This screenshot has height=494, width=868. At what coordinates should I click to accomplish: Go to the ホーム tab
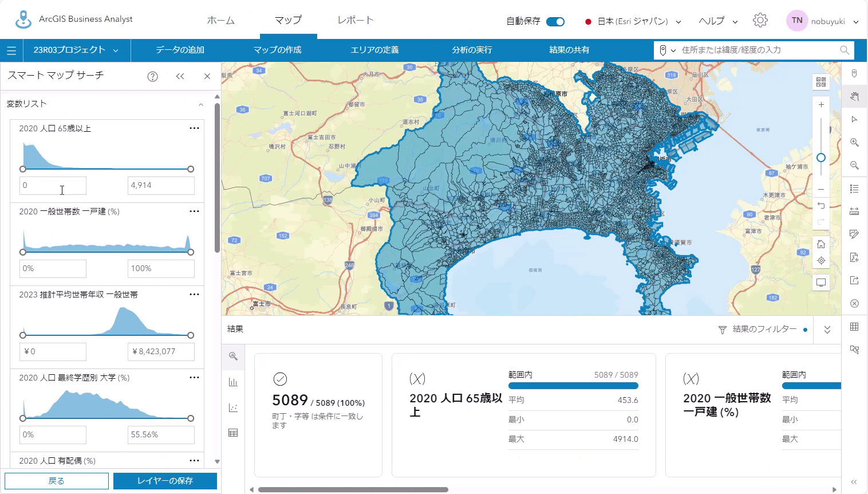221,21
